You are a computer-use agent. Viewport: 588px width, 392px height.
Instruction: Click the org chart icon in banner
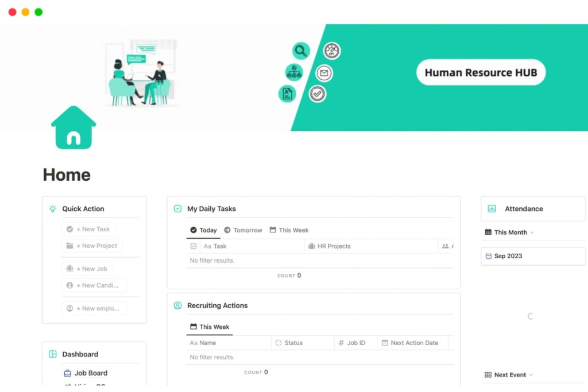click(x=294, y=72)
